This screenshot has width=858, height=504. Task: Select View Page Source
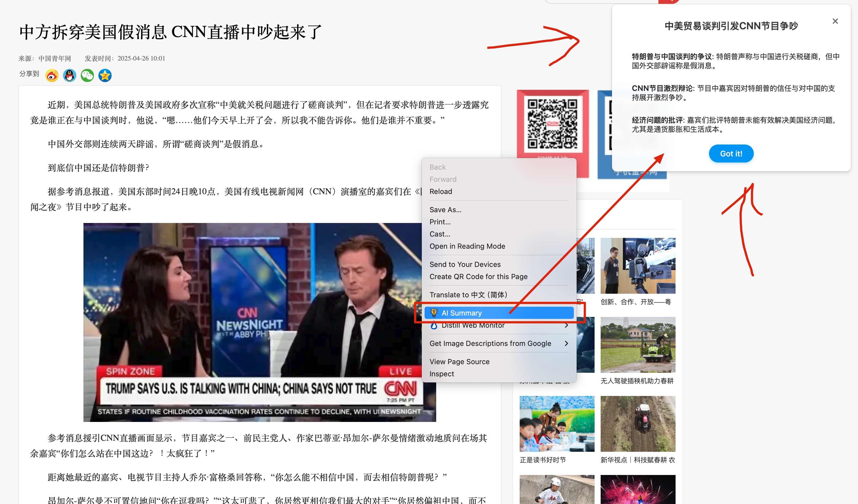pyautogui.click(x=499, y=362)
